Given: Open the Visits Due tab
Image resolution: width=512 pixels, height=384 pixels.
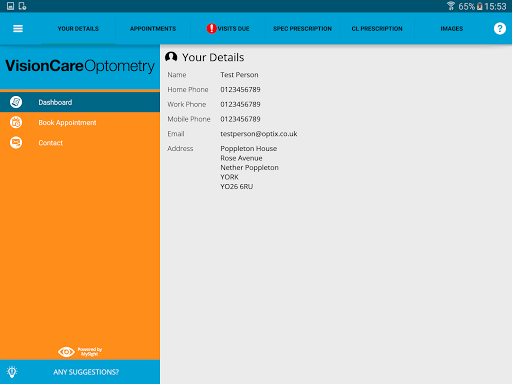Looking at the screenshot, I should point(228,29).
